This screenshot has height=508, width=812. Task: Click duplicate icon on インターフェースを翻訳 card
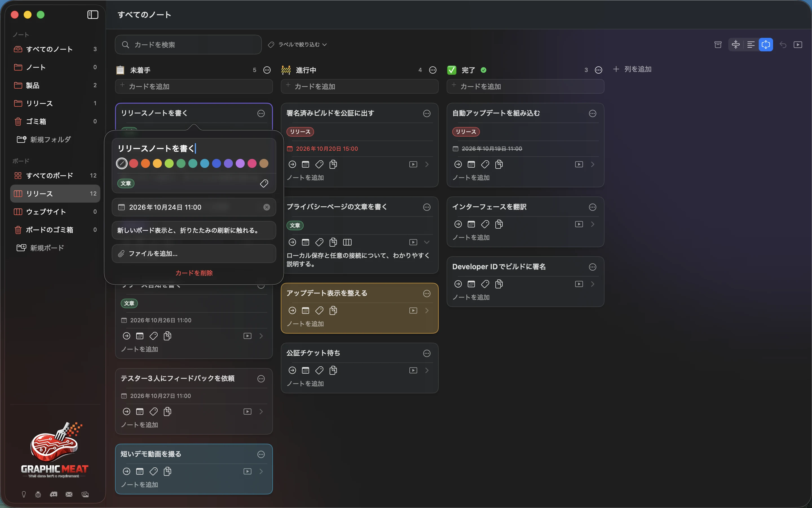click(499, 224)
